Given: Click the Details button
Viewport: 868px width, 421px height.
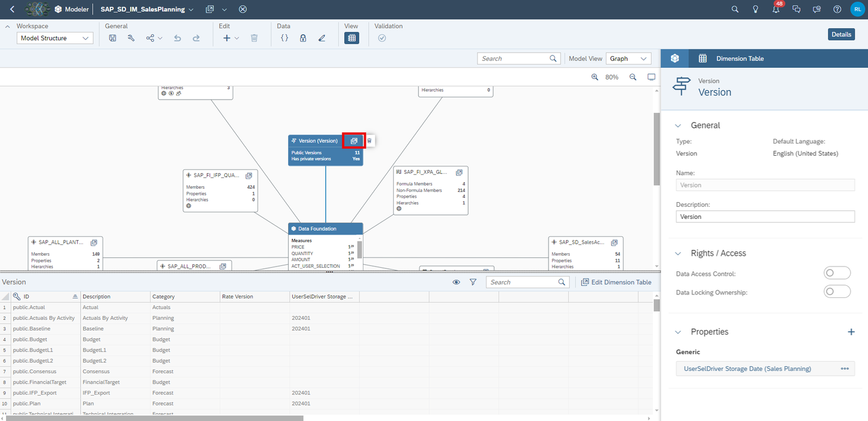Looking at the screenshot, I should coord(841,34).
